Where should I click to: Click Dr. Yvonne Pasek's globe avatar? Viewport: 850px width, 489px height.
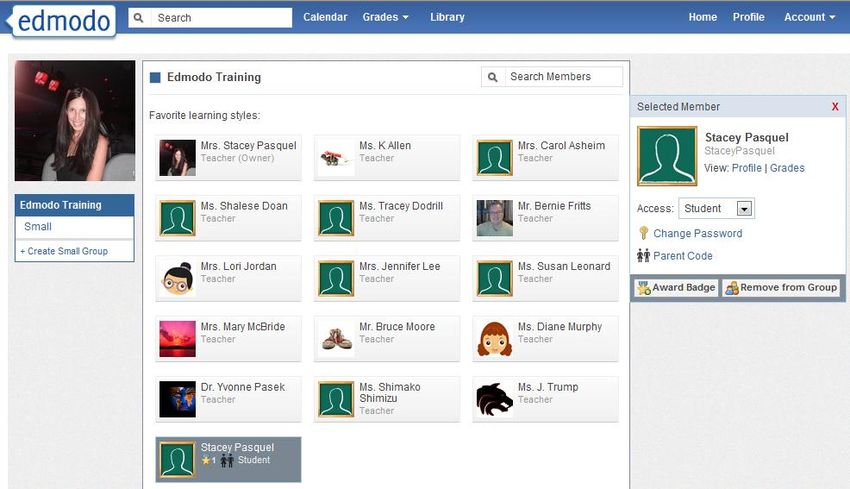tap(177, 399)
